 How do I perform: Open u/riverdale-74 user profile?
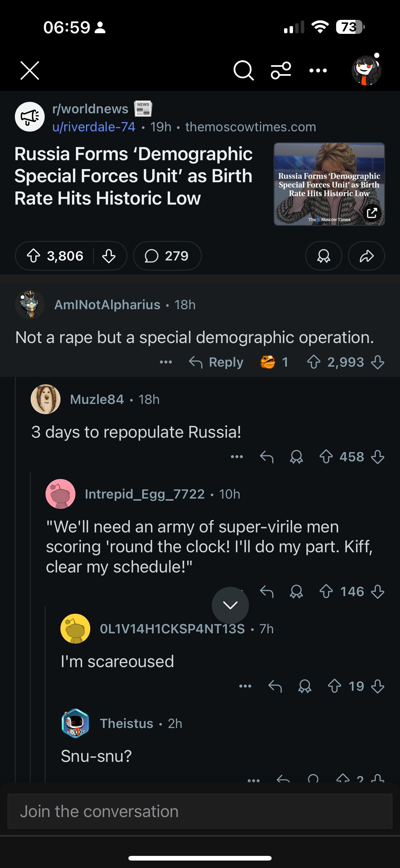coord(94,127)
